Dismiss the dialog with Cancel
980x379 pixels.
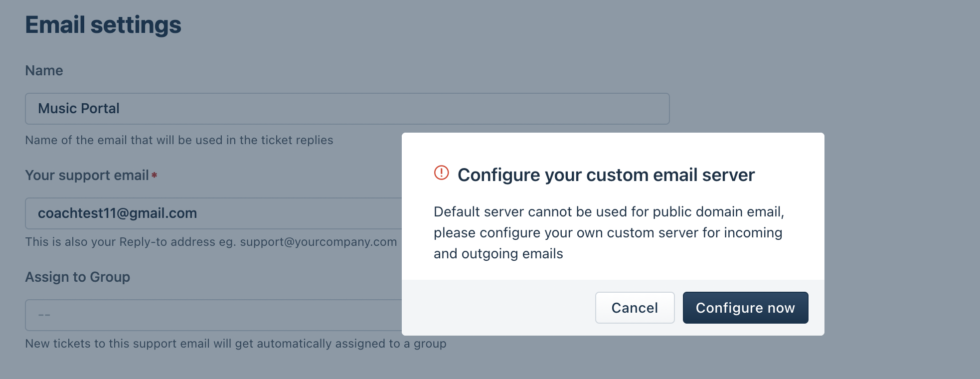(x=635, y=308)
